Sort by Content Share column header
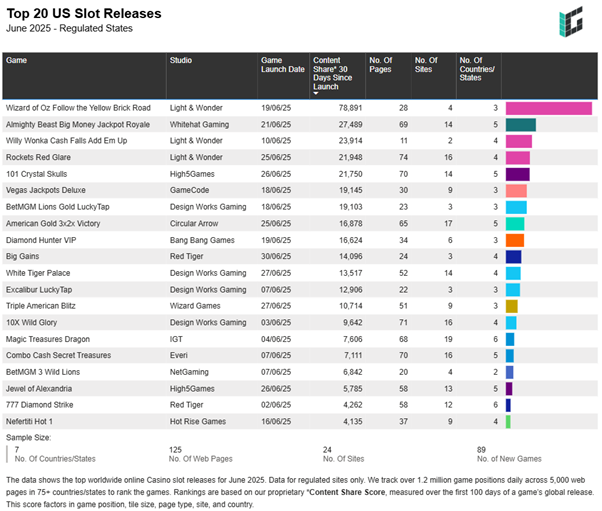The image size is (602, 511). tap(334, 70)
